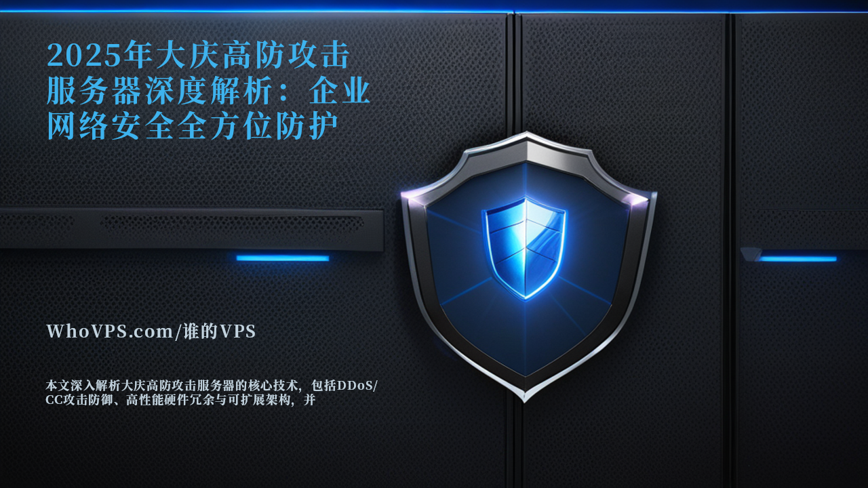
Task: Click the glowing blue strip at top
Action: coord(434,10)
